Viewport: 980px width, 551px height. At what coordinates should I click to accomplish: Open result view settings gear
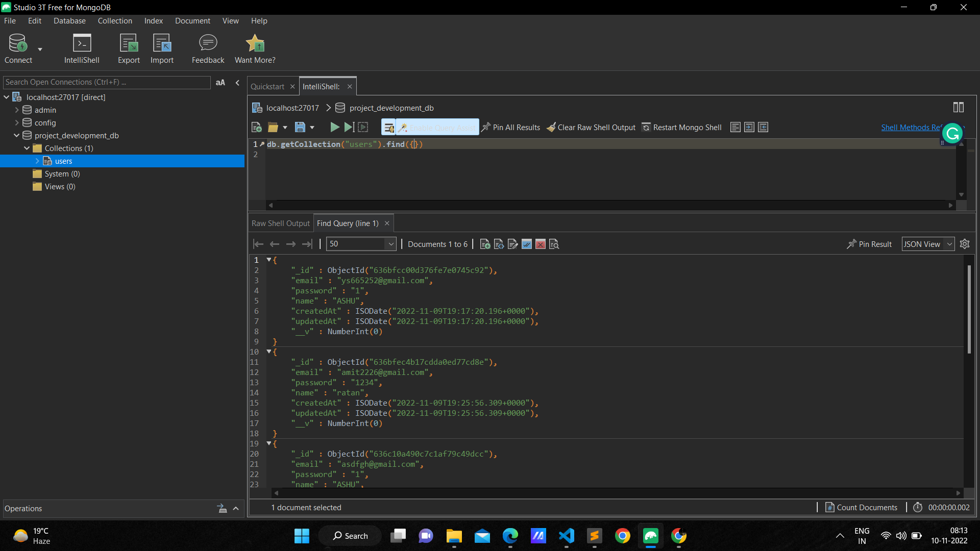965,244
